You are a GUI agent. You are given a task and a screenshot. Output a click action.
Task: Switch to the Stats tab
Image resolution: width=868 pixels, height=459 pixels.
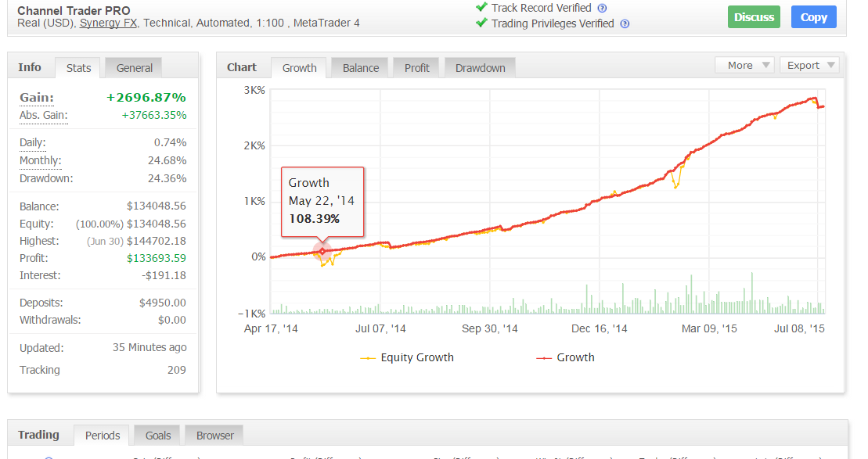[78, 68]
